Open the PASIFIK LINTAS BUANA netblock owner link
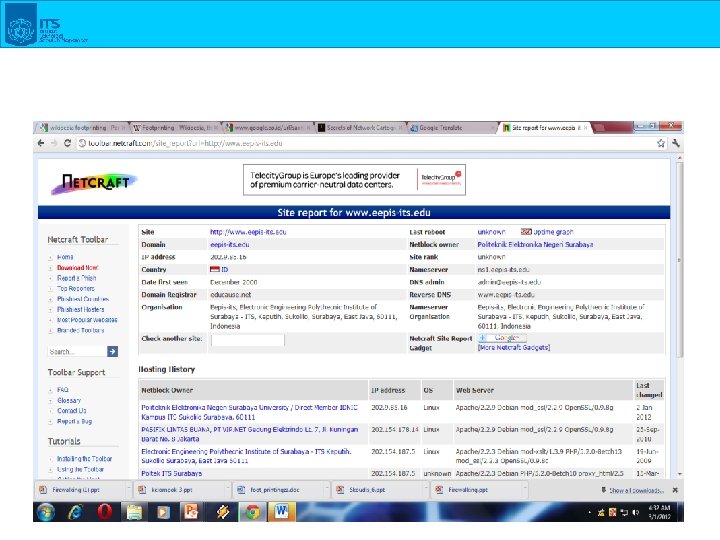 pos(250,434)
